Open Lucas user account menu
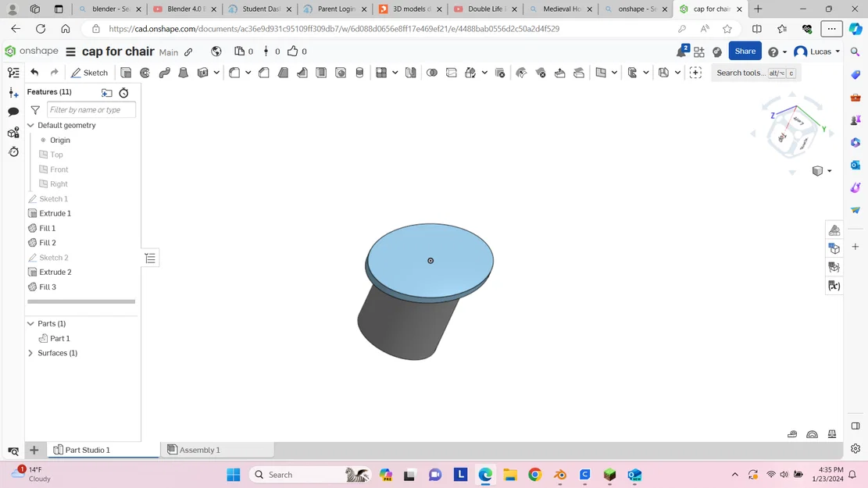This screenshot has height=488, width=868. coord(817,52)
